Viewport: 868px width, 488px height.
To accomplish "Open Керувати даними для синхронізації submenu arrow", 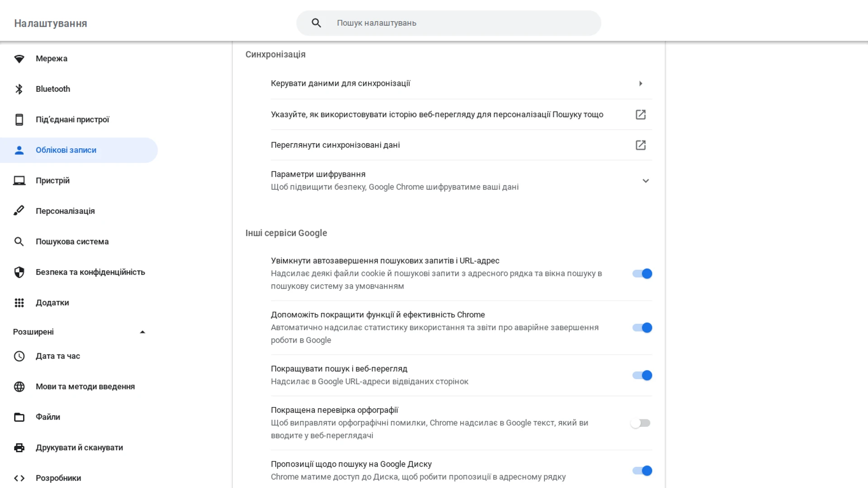I will click(x=641, y=84).
